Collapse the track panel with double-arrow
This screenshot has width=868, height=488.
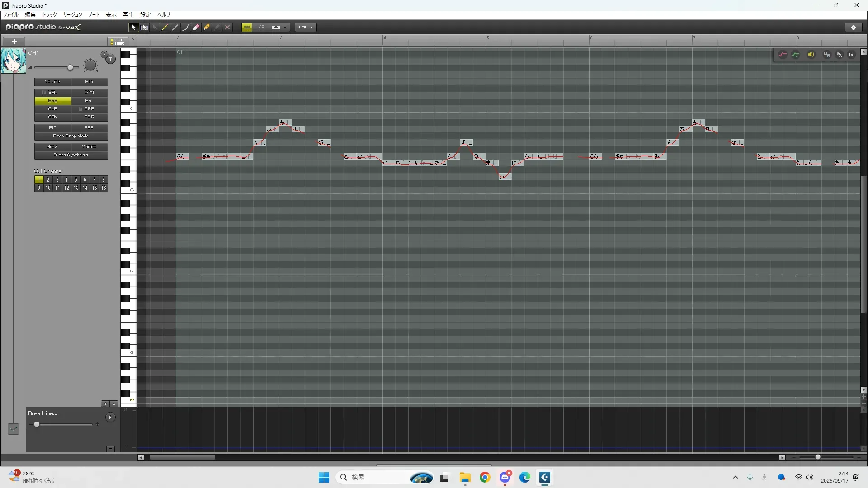click(134, 39)
